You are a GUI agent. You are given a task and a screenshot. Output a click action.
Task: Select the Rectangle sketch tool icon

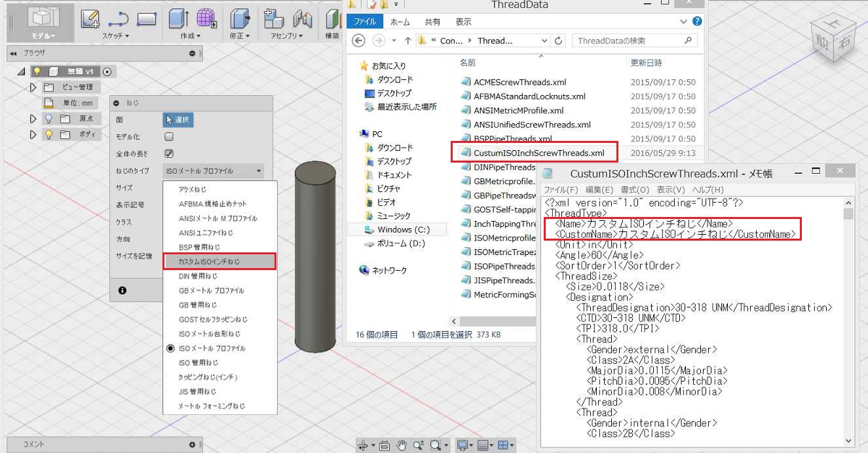coord(146,19)
